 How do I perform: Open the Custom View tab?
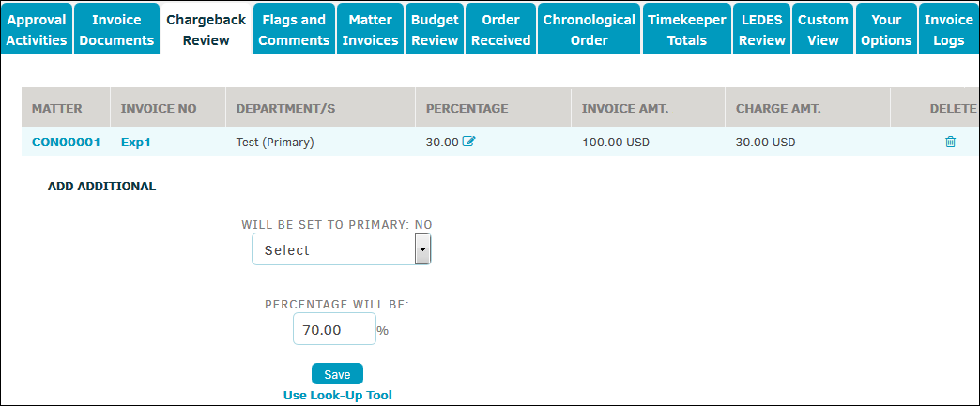[x=823, y=29]
